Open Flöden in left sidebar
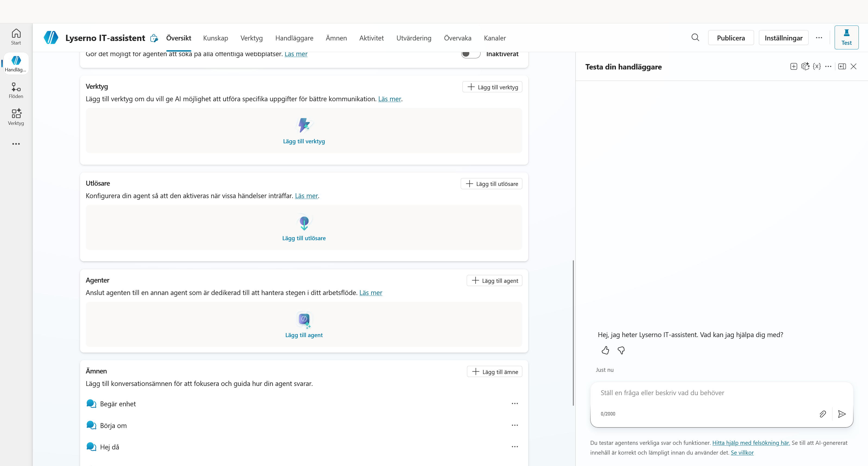The width and height of the screenshot is (868, 466). (16, 90)
